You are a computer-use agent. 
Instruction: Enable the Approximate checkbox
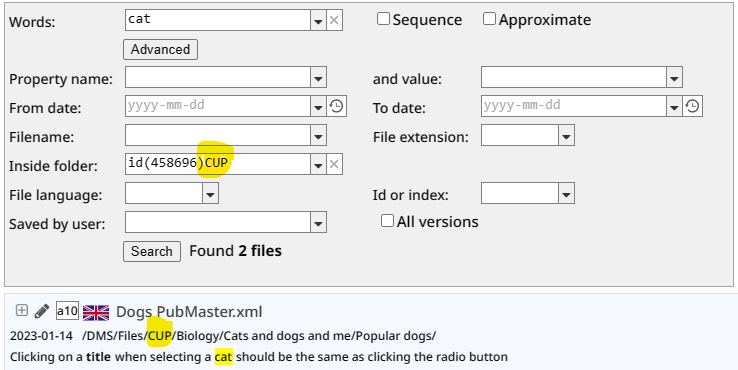pyautogui.click(x=489, y=19)
